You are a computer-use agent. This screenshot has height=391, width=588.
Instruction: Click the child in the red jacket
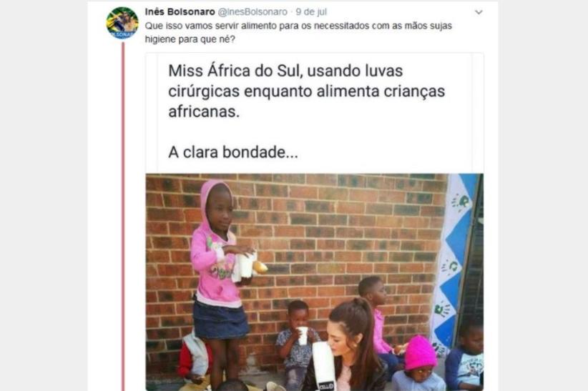pos(195,358)
